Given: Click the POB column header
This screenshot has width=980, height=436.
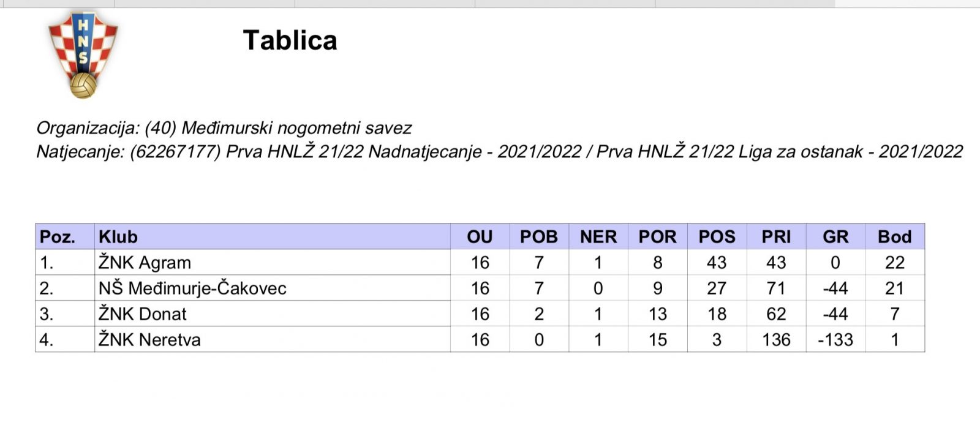Looking at the screenshot, I should (538, 237).
